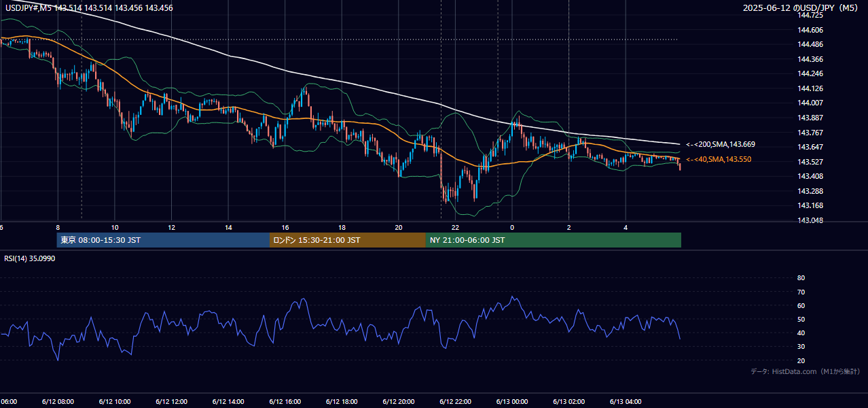The height and width of the screenshot is (408, 868).
Task: Click hour label 18 under price chart
Action: pos(342,228)
